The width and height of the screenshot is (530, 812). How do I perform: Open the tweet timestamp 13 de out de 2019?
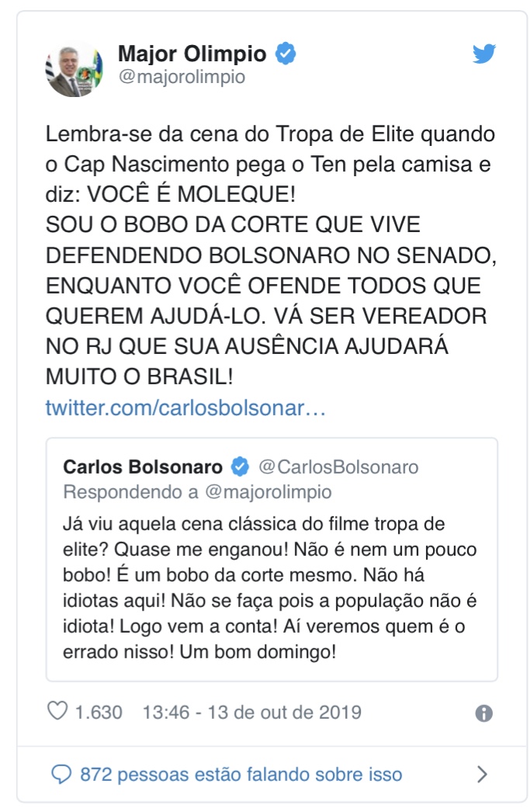251,712
